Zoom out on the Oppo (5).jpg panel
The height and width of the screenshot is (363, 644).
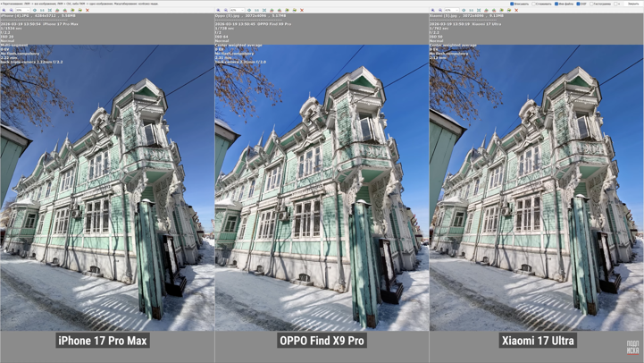pos(225,10)
